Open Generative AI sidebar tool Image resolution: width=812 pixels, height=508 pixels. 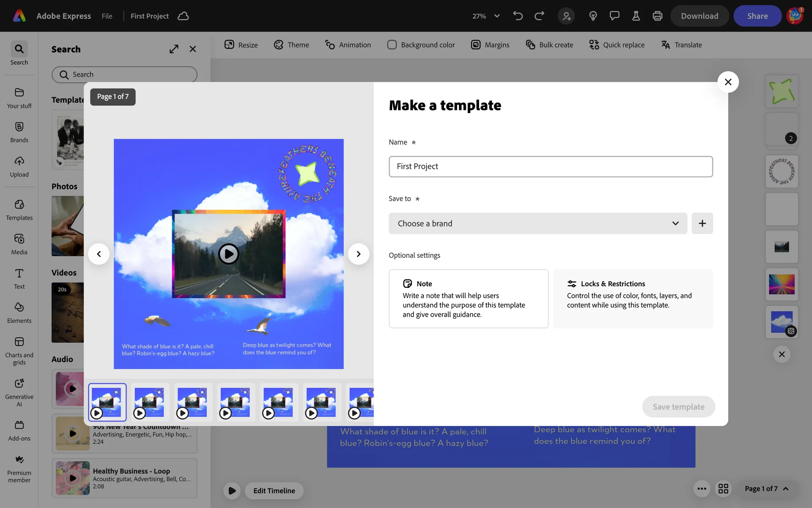19,392
